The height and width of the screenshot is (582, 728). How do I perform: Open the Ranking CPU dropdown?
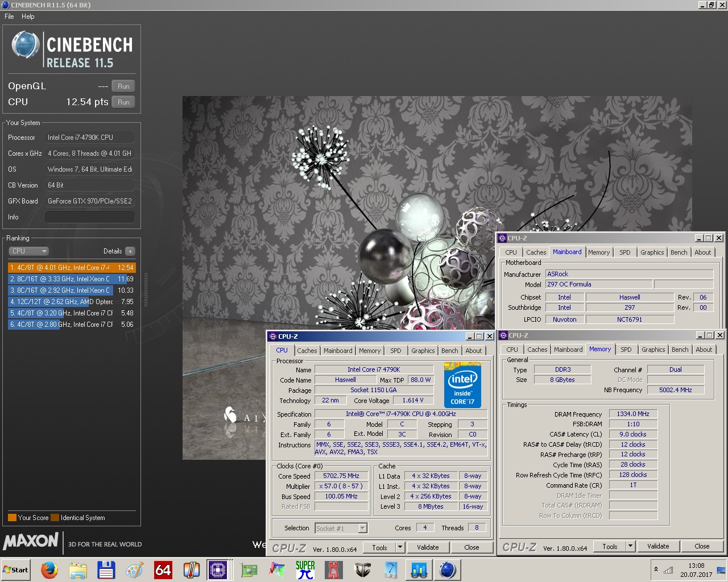point(28,251)
